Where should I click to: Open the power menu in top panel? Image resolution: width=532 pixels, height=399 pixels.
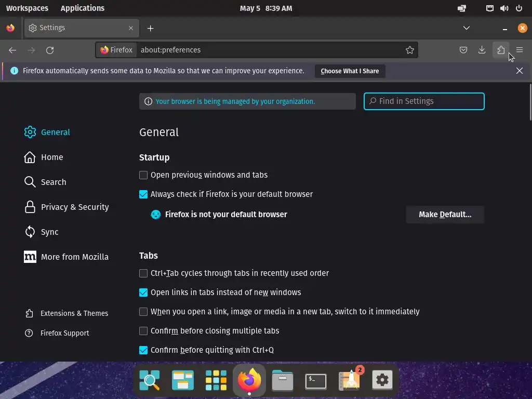click(x=519, y=8)
